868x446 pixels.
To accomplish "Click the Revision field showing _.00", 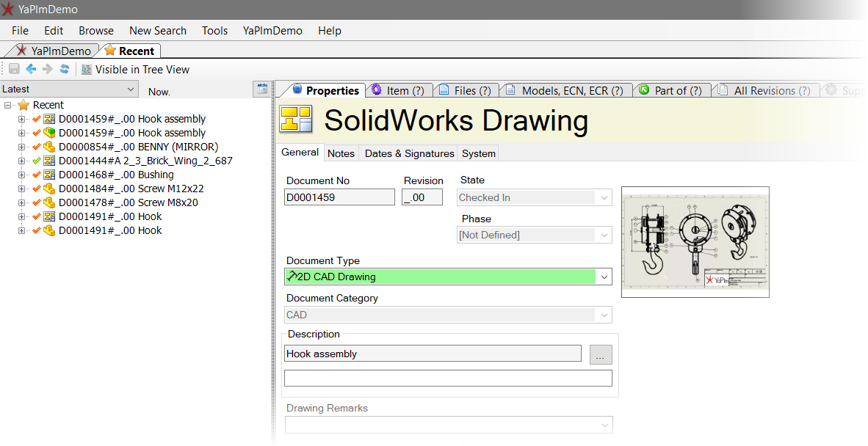I will (422, 197).
